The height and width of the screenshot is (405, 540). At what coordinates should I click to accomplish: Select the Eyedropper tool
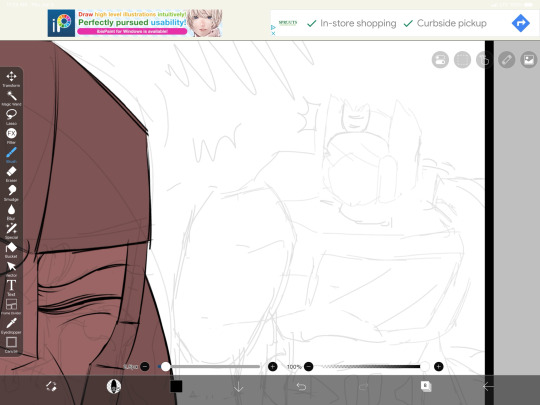(x=11, y=326)
